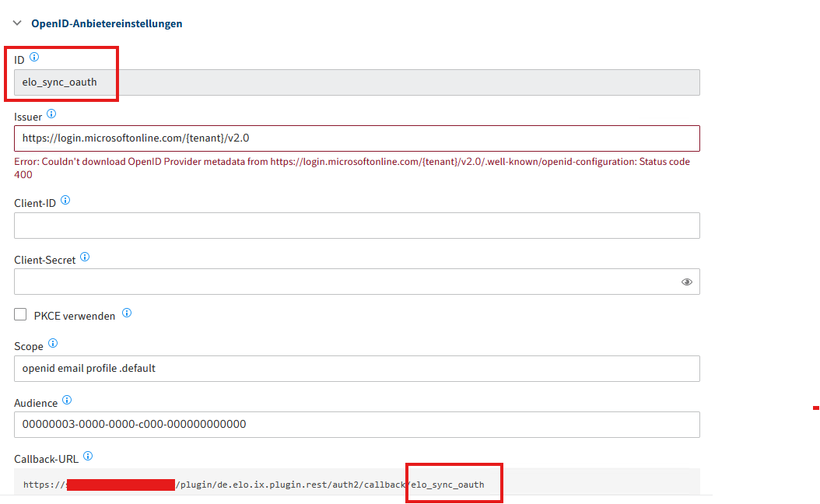Open the Client-Secret info tooltip
The image size is (820, 504).
[x=85, y=257]
